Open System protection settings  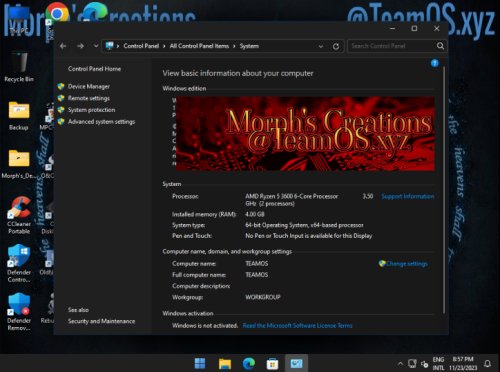pos(91,110)
